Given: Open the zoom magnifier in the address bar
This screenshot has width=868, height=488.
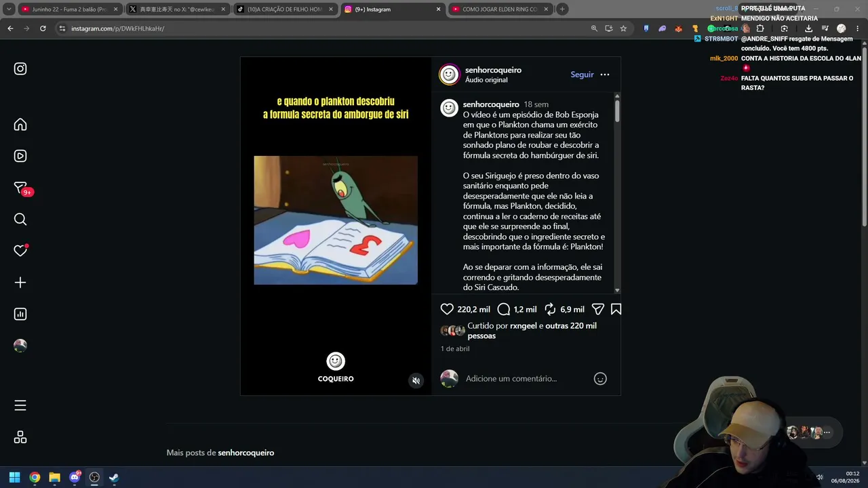Looking at the screenshot, I should point(594,28).
